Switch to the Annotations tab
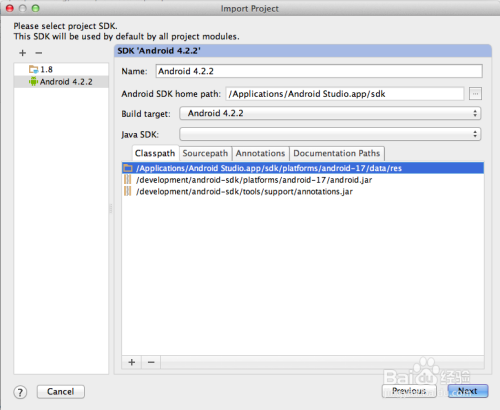Image resolution: width=500 pixels, height=410 pixels. coord(261,153)
